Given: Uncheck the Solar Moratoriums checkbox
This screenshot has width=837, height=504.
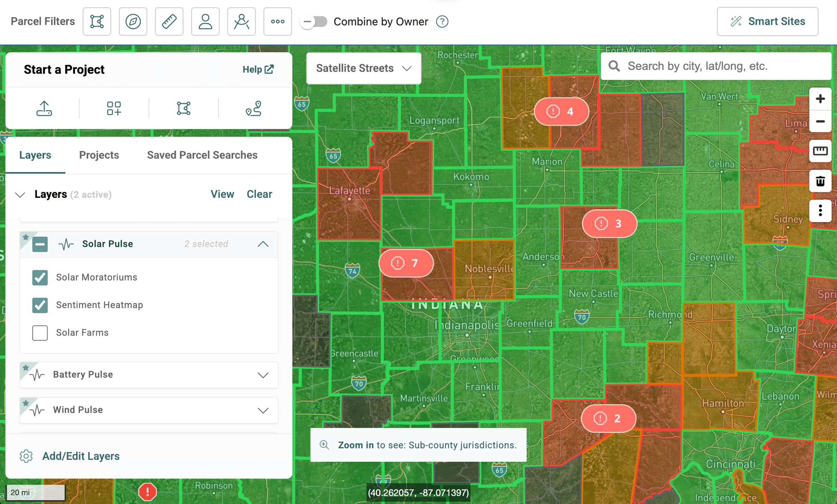Looking at the screenshot, I should [x=40, y=277].
